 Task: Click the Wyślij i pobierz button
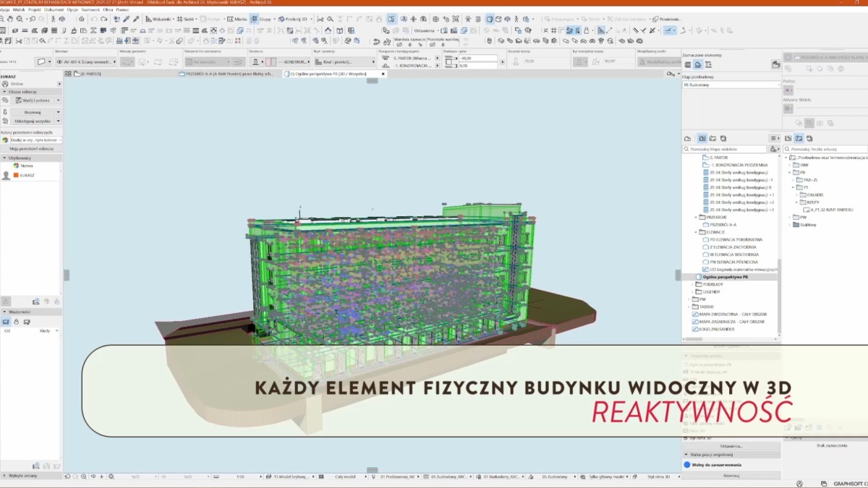click(31, 100)
